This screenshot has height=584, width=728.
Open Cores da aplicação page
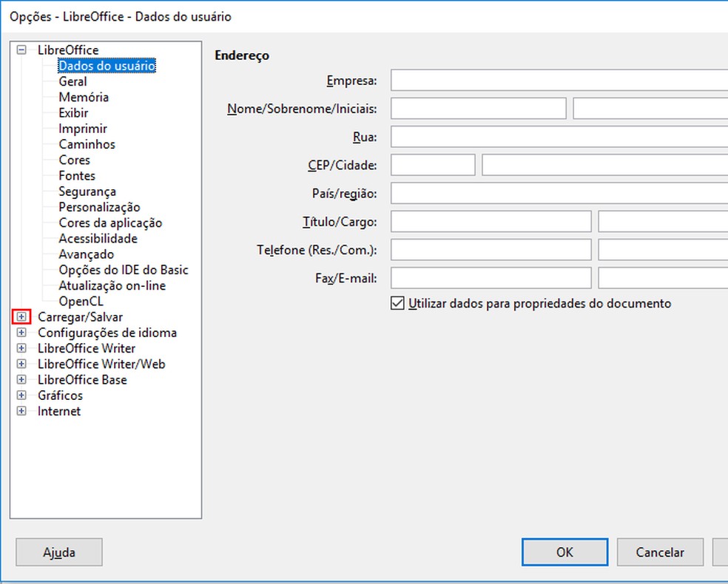pyautogui.click(x=110, y=223)
